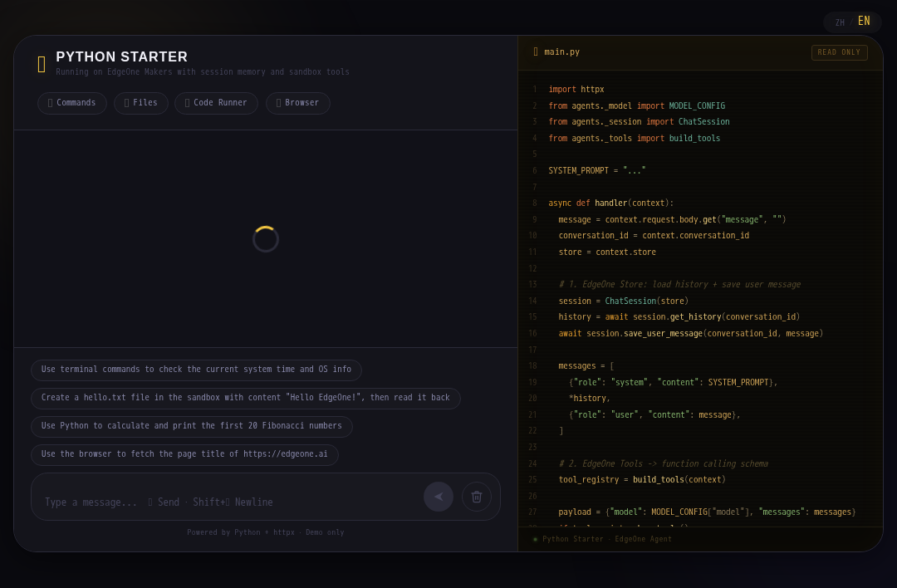Viewport: 897px width, 588px height.
Task: Click the MODEL_CONFIG import line
Action: point(637,105)
